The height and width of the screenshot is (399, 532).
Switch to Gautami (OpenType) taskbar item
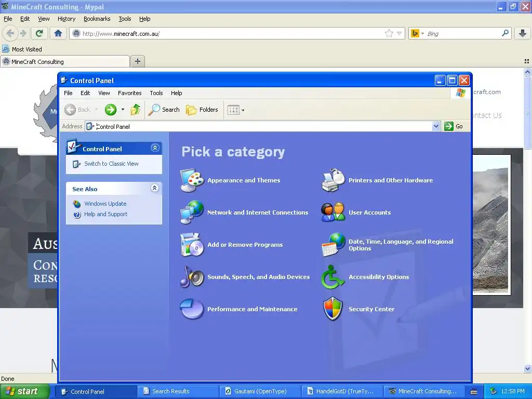tap(260, 391)
